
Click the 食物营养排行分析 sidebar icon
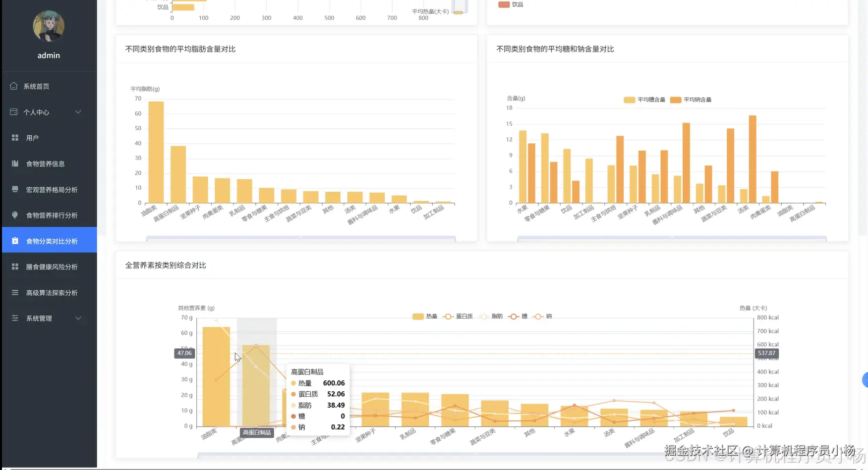click(15, 215)
